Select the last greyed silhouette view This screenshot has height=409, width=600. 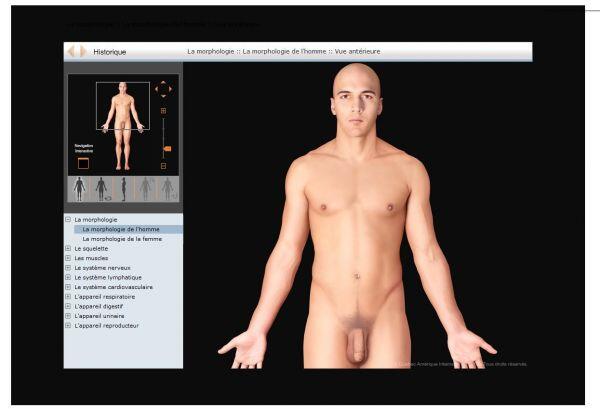167,188
